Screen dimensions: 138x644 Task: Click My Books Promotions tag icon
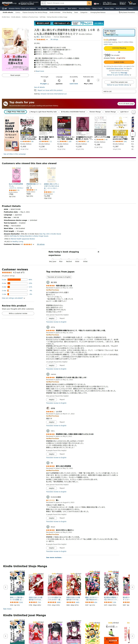120,12
